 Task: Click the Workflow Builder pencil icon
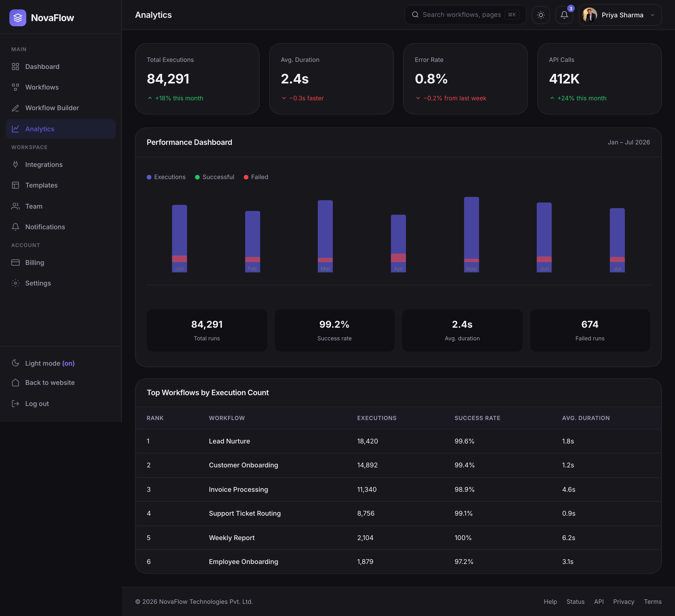click(x=15, y=108)
